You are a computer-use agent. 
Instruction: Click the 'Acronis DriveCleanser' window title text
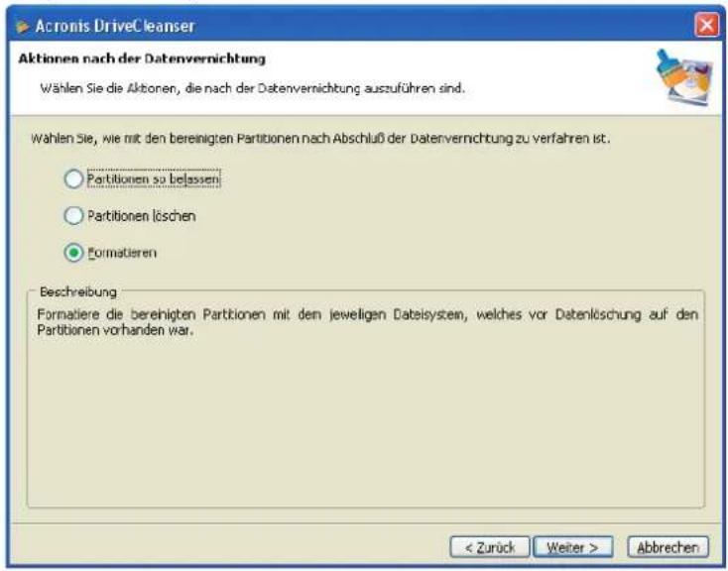[115, 26]
